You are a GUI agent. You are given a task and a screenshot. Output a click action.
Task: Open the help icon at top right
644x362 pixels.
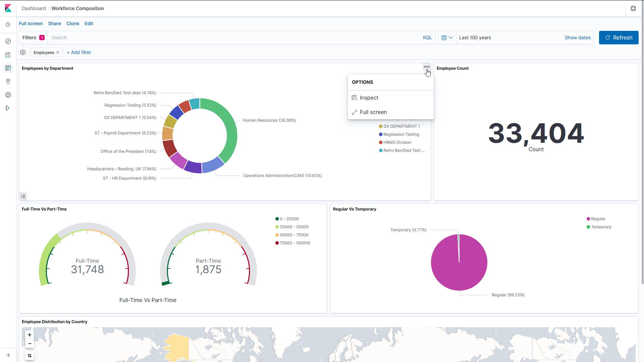pyautogui.click(x=633, y=8)
